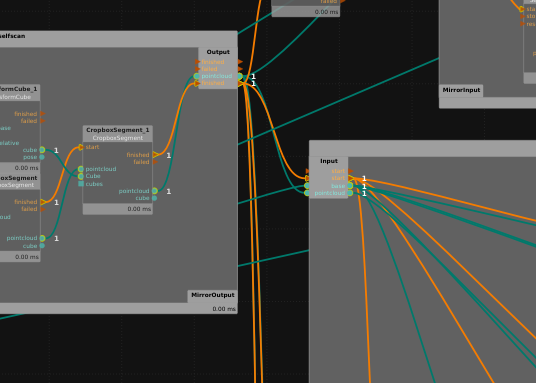Click the MirrorOutput label tab
This screenshot has width=536, height=383.
point(213,295)
